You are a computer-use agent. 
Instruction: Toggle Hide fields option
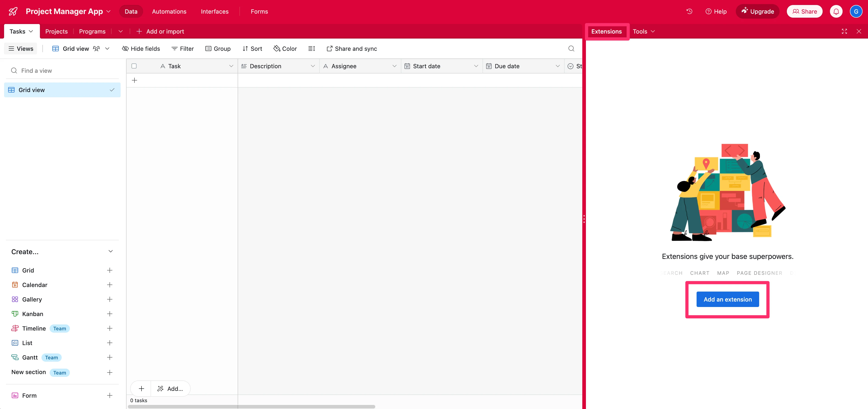pyautogui.click(x=141, y=49)
